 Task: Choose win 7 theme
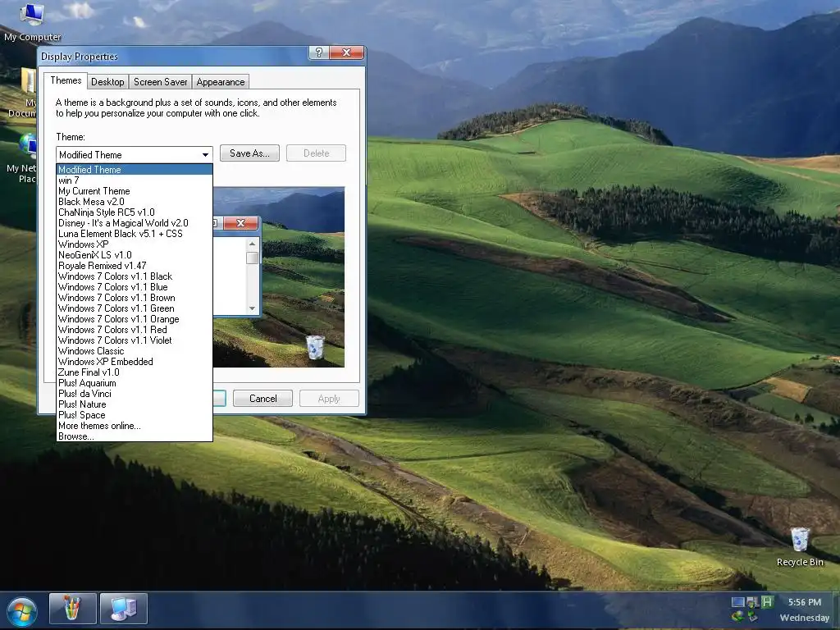135,180
